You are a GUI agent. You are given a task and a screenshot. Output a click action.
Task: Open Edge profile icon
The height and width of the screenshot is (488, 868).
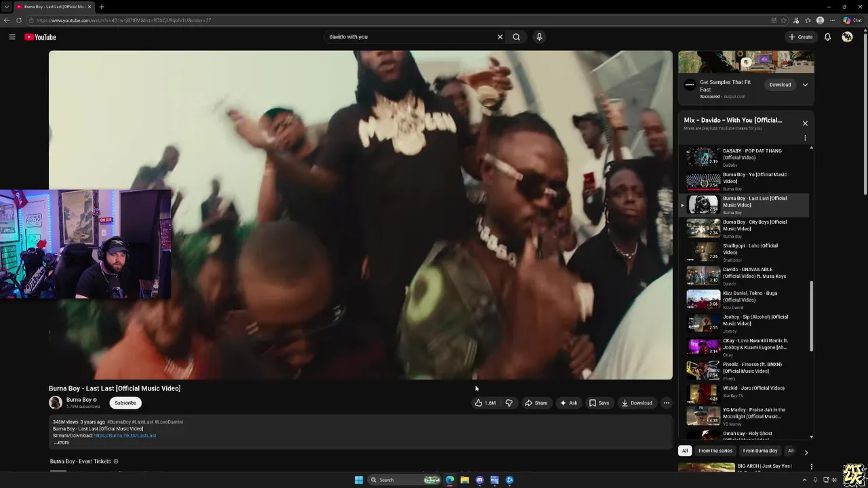tap(821, 20)
